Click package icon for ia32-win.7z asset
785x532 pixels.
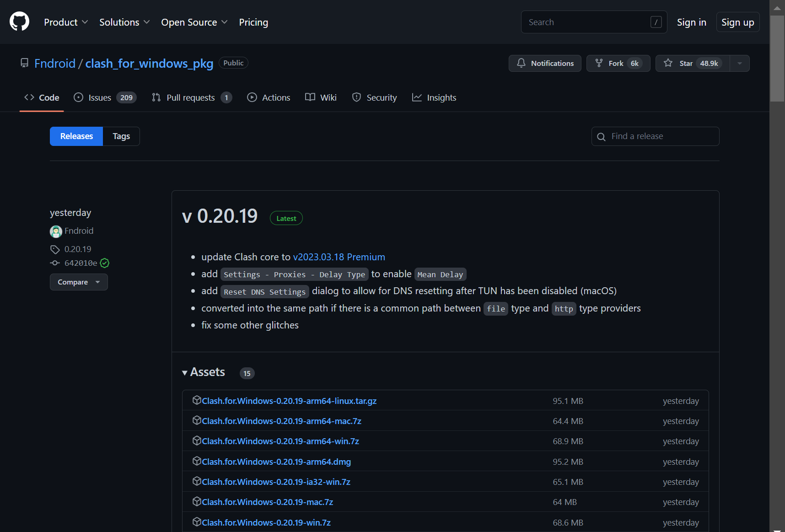click(197, 481)
